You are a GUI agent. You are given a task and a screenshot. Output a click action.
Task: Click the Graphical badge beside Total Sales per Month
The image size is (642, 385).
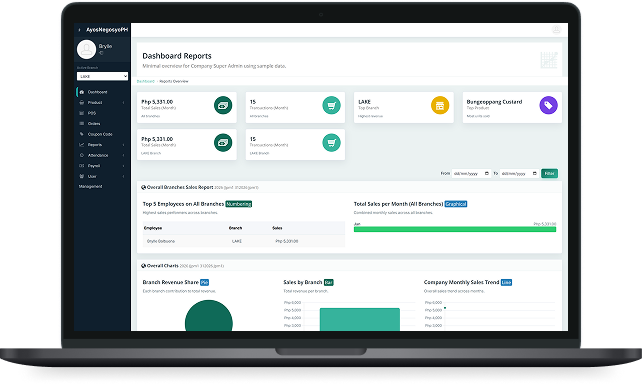[x=456, y=204]
